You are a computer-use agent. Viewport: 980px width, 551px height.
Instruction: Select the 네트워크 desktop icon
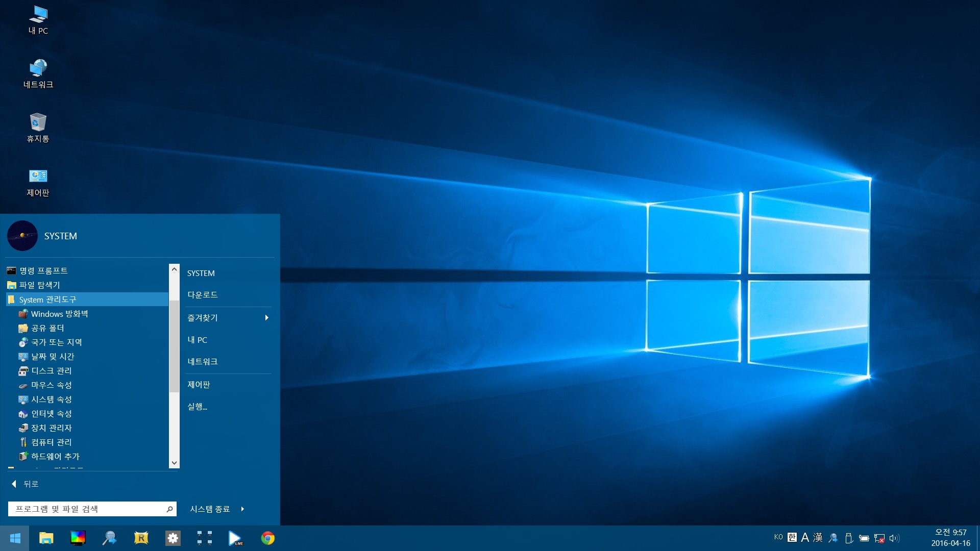click(38, 74)
